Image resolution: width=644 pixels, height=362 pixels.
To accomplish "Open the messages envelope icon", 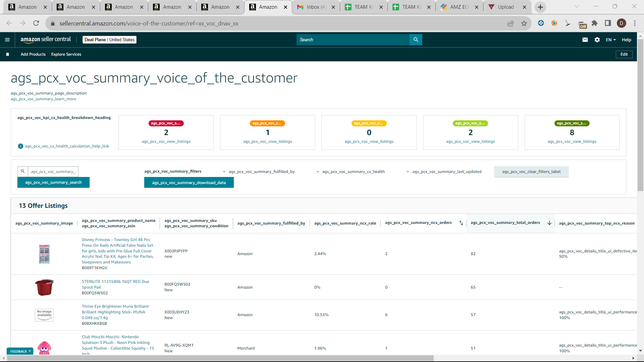I will [585, 40].
